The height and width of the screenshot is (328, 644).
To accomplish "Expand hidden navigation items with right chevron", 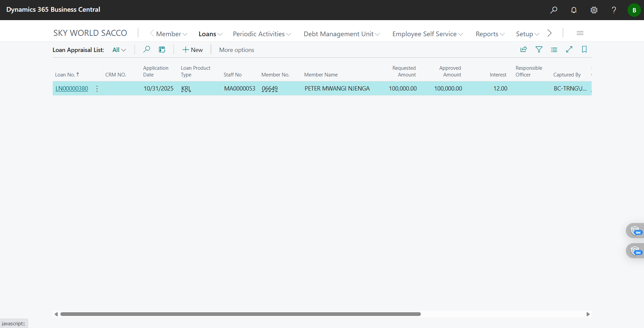I will pos(549,33).
